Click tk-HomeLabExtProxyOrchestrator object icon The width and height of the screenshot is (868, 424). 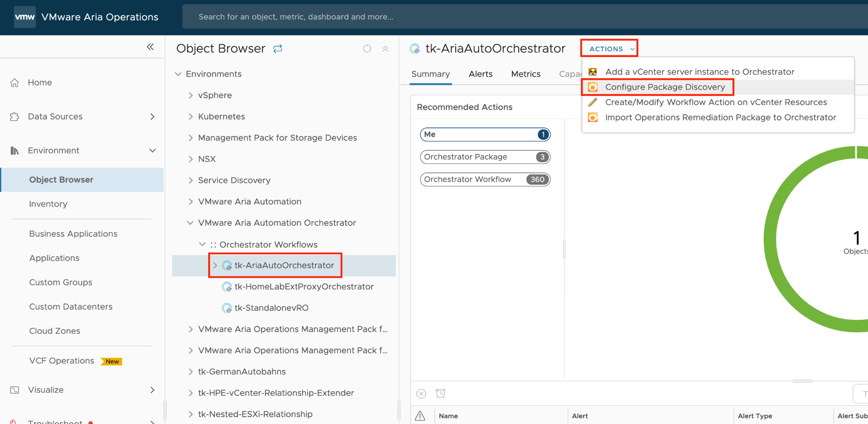(227, 287)
